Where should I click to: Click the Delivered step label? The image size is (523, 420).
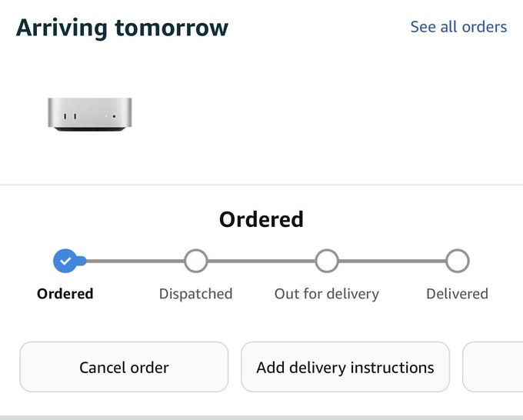(457, 294)
